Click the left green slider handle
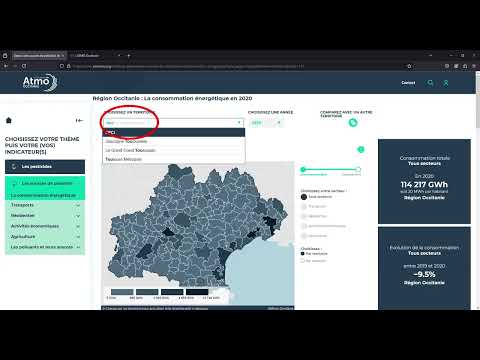The height and width of the screenshot is (360, 480). pyautogui.click(x=303, y=169)
